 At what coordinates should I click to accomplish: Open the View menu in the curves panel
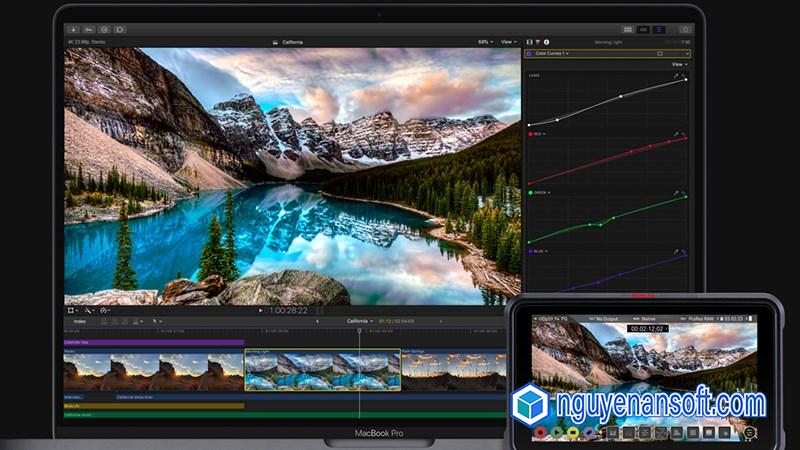[679, 64]
